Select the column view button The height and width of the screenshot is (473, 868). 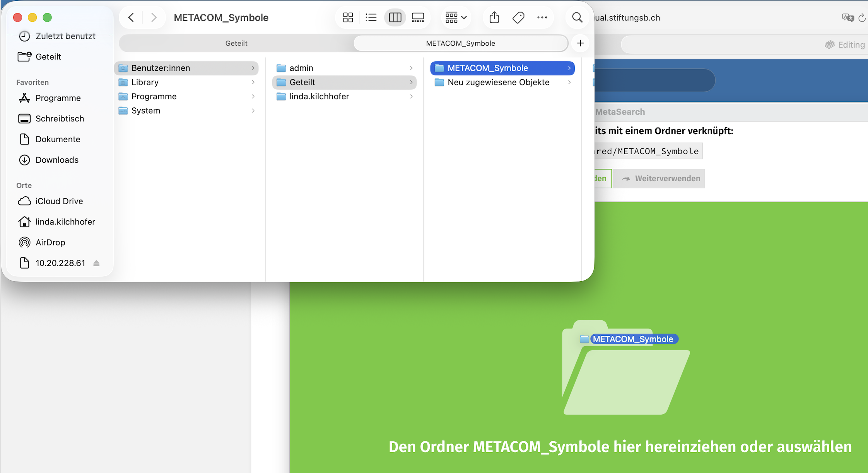coord(395,17)
